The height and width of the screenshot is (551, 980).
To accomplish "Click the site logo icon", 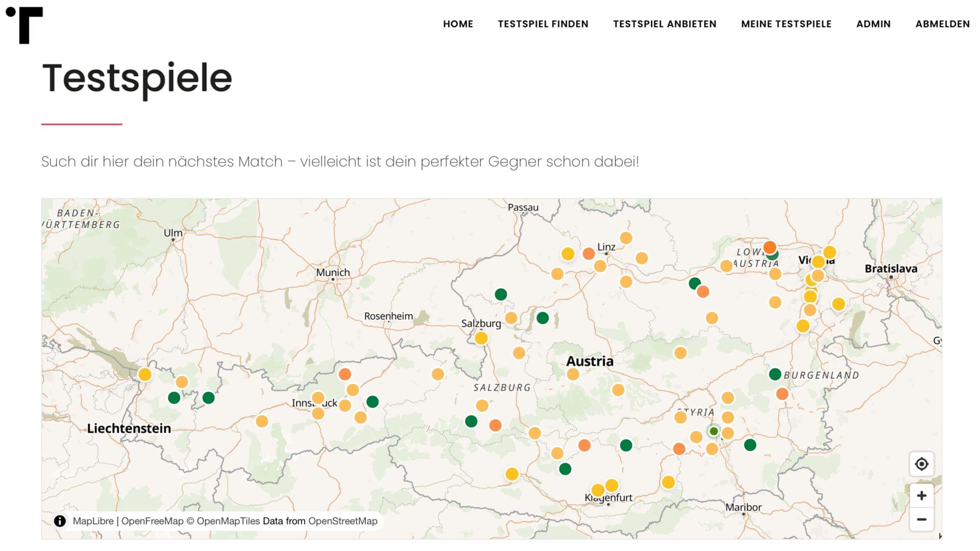I will (24, 25).
